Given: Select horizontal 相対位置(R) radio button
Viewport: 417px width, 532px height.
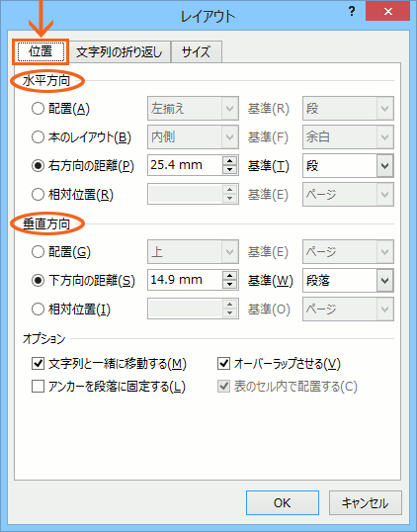Looking at the screenshot, I should point(38,195).
